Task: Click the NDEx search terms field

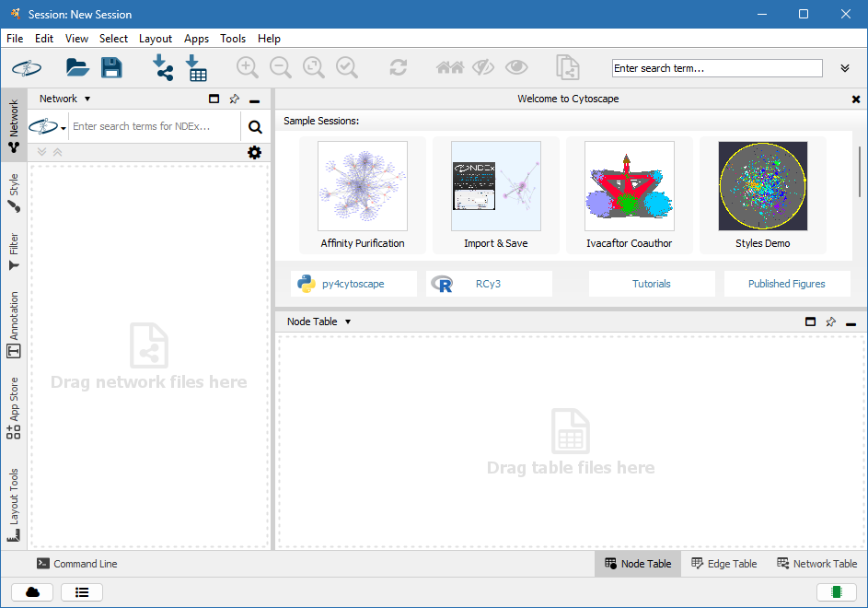Action: click(156, 126)
